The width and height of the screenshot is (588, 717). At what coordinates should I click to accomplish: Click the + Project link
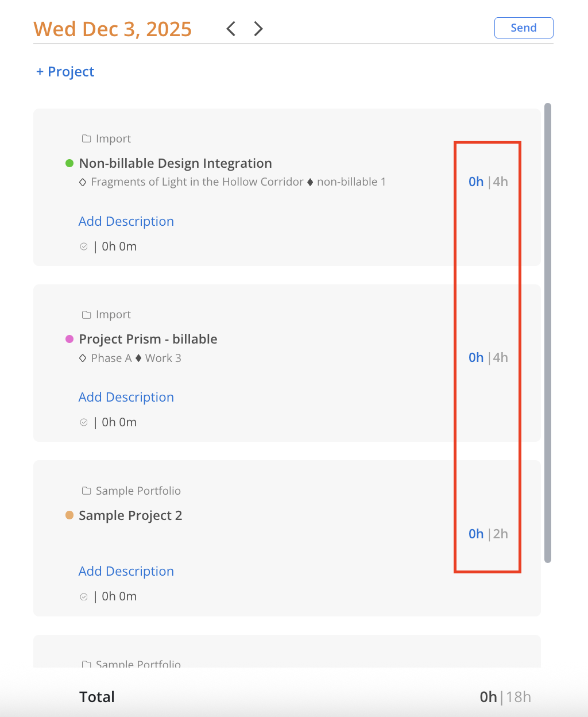tap(65, 72)
